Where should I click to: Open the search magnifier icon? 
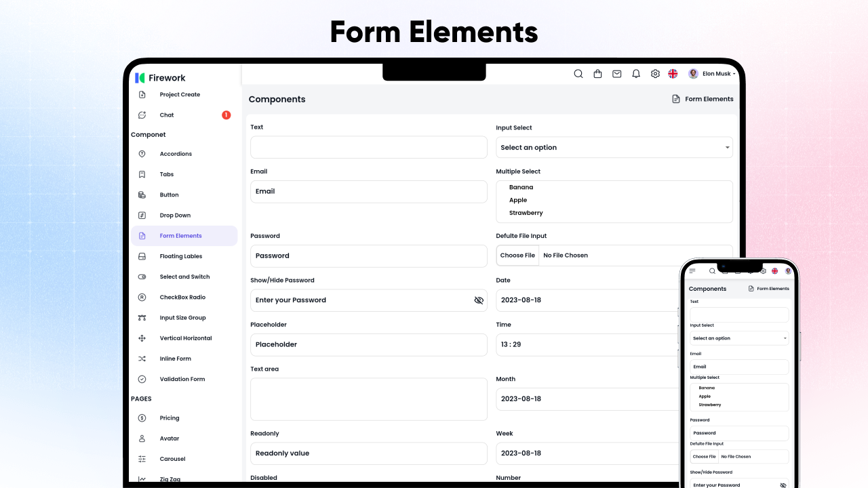pyautogui.click(x=578, y=73)
